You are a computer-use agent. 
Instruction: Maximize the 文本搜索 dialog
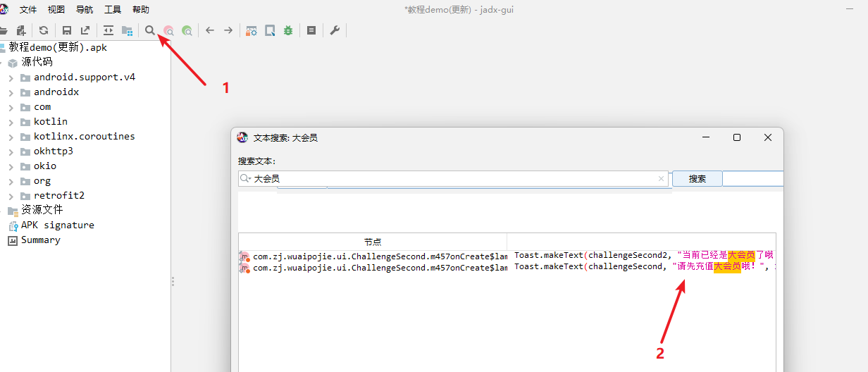tap(736, 137)
